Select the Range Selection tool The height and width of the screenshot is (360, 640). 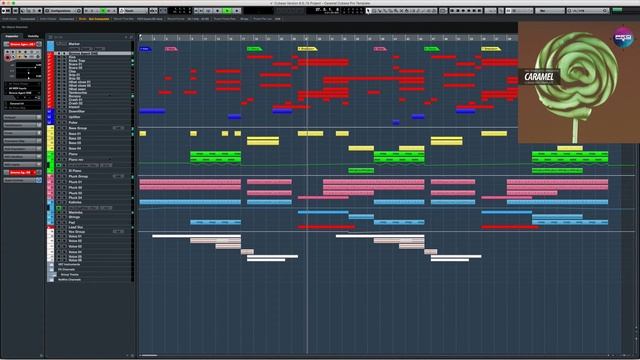374,11
